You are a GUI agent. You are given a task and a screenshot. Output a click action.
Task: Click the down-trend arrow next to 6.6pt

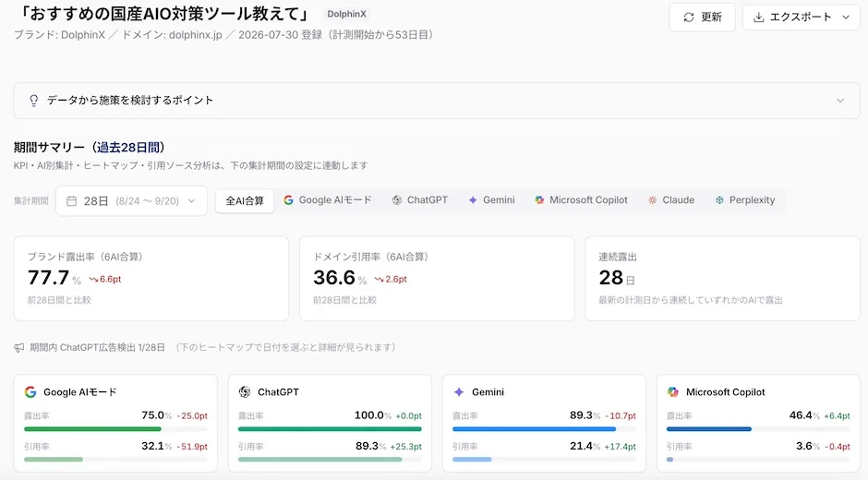click(x=93, y=280)
